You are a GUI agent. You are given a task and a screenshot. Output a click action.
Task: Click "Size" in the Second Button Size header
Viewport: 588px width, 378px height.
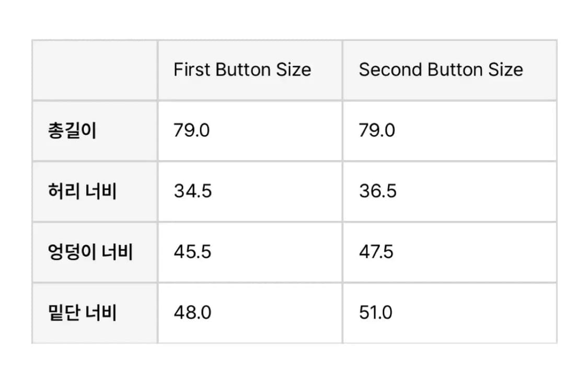506,70
